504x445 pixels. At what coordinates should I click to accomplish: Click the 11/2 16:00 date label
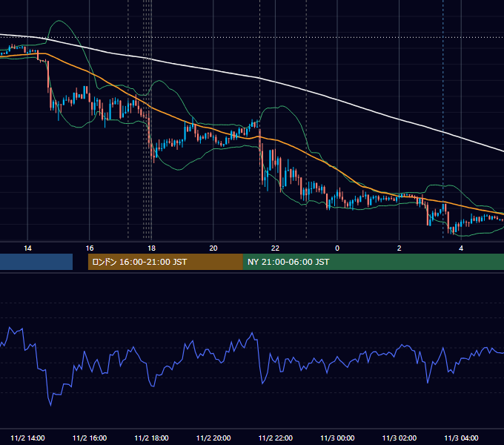pos(90,438)
